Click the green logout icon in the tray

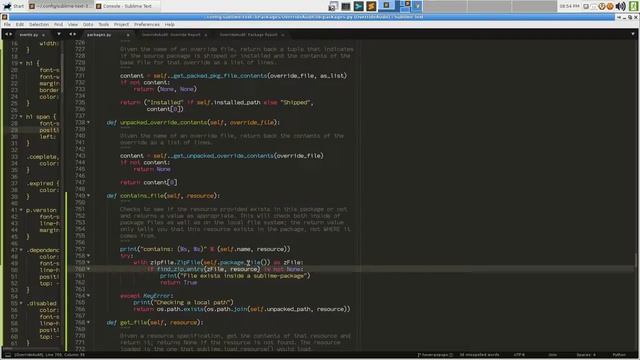pyautogui.click(x=633, y=6)
